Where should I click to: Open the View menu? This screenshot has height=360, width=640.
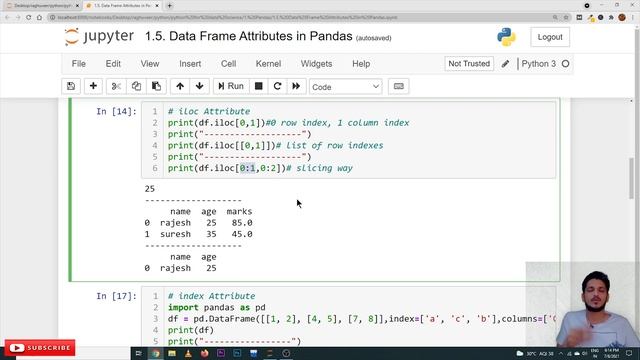pyautogui.click(x=150, y=64)
